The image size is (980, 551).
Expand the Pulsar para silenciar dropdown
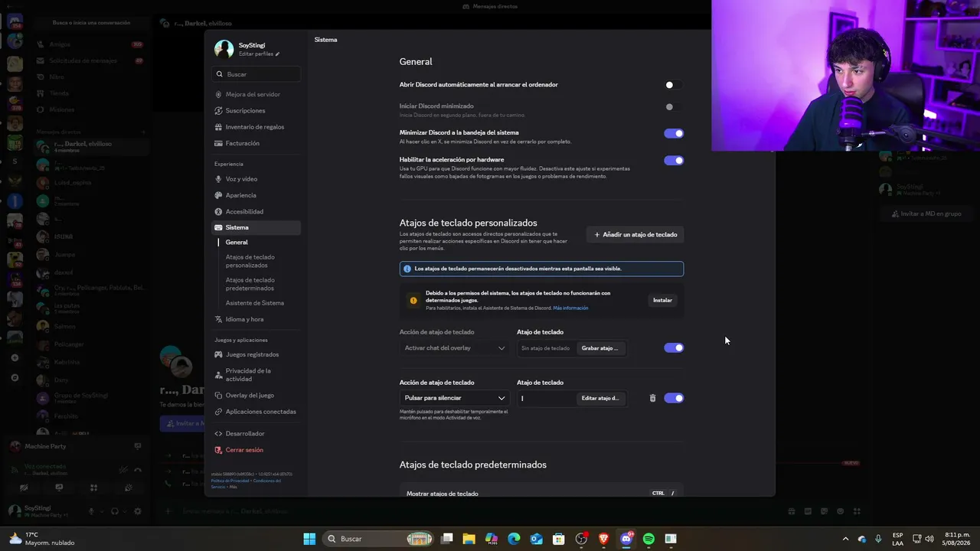455,398
